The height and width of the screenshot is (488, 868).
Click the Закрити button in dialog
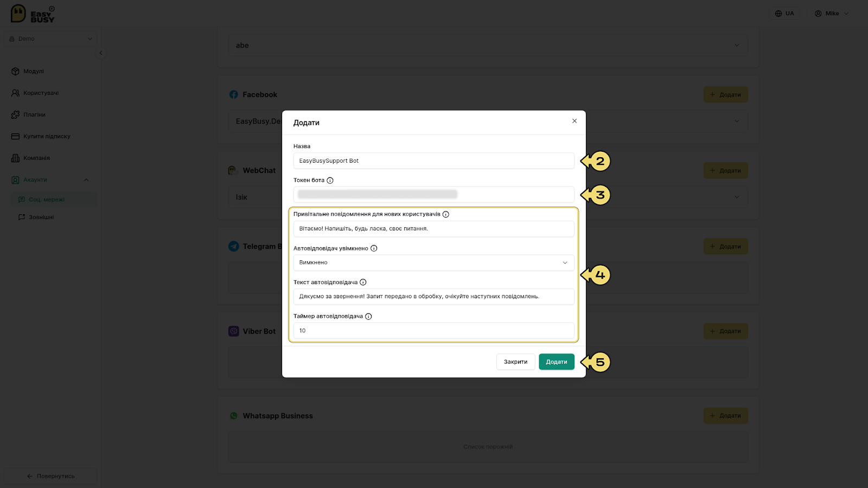[x=515, y=362]
